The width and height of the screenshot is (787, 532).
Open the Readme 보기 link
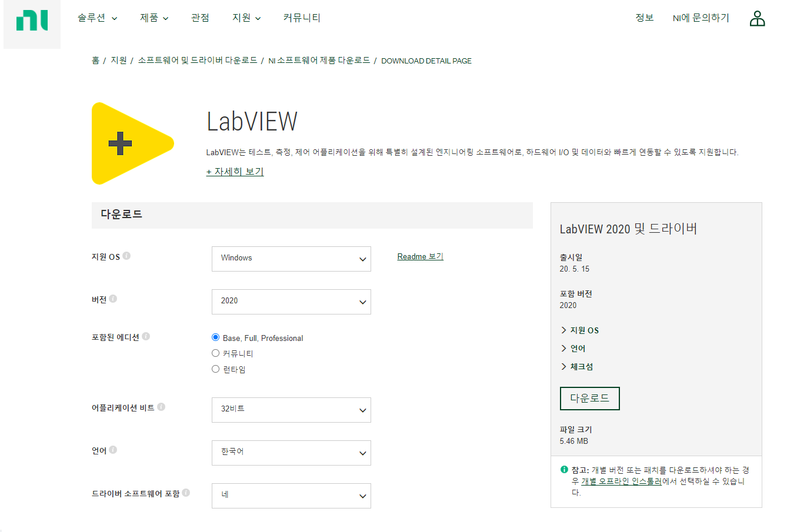tap(421, 257)
